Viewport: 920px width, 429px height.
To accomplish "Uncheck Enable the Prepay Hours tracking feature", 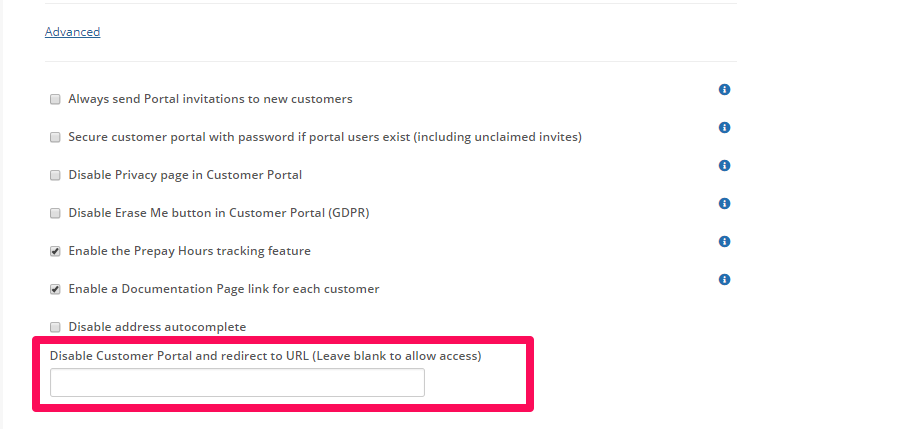I will pos(55,252).
